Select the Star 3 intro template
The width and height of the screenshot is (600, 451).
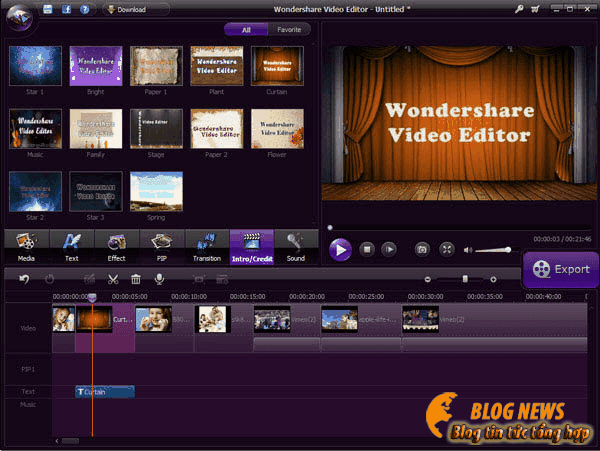[96, 191]
